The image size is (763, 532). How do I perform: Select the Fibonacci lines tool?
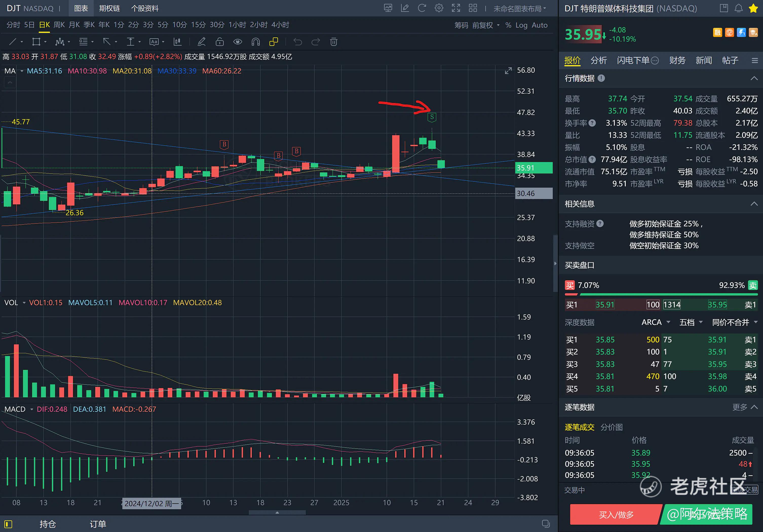[x=83, y=42]
